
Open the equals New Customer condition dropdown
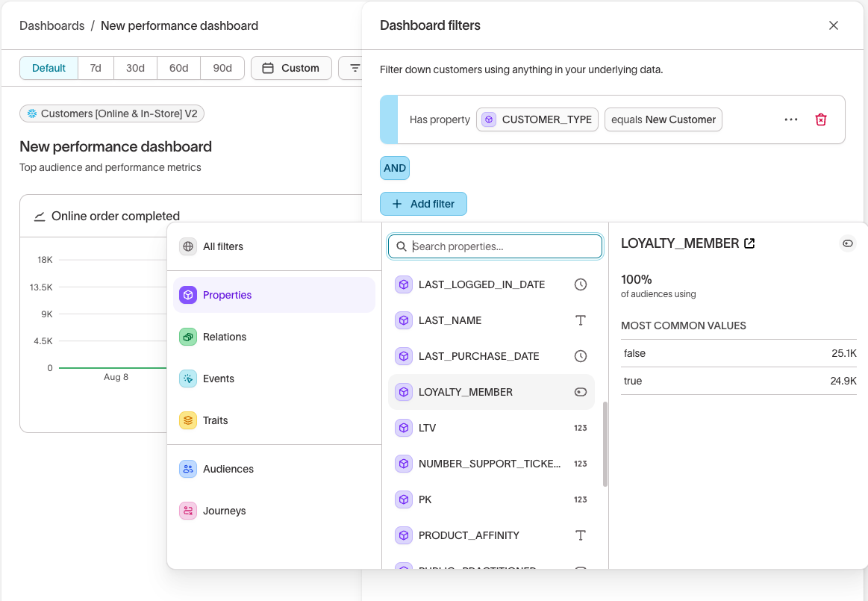[x=663, y=119]
